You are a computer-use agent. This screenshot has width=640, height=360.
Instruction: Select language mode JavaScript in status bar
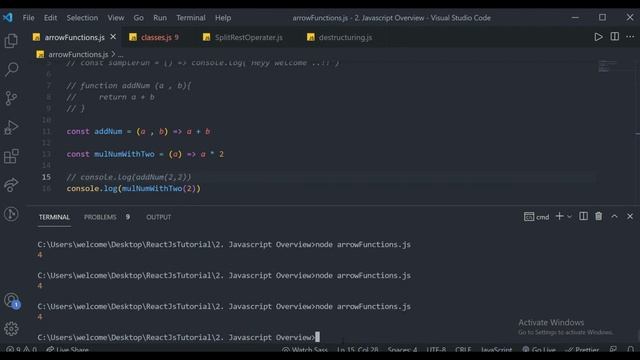coord(496,349)
